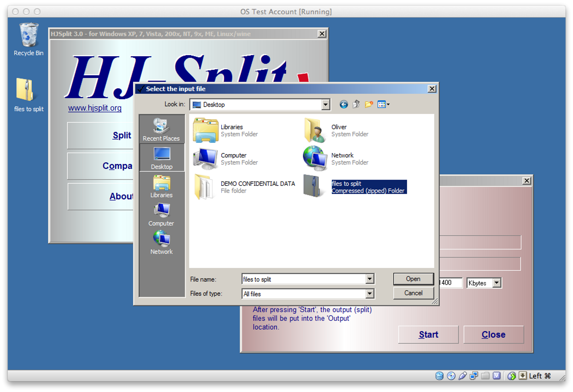Select Recent Places in sidebar
Screen dimensions: 573x392
tap(161, 130)
